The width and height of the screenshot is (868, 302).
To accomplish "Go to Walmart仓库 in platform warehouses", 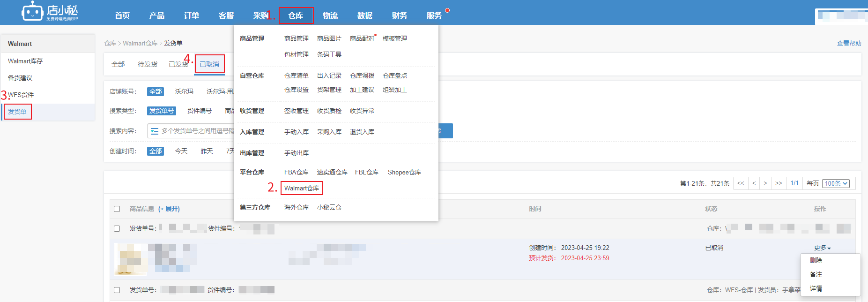I will (302, 188).
